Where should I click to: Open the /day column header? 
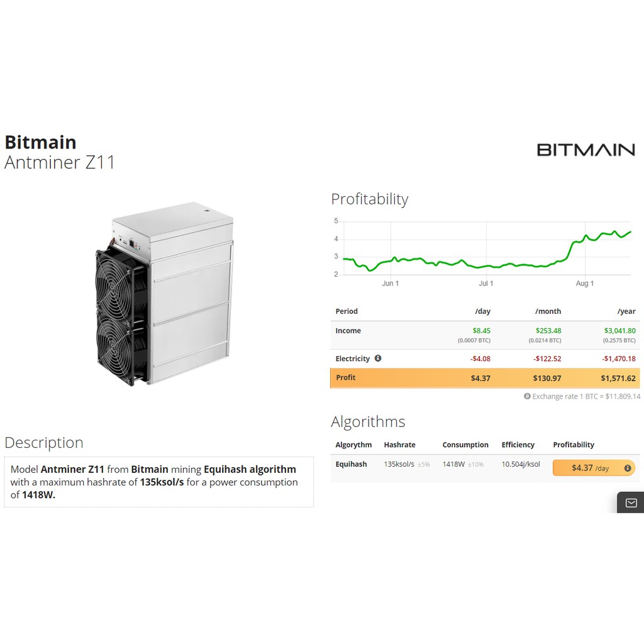click(x=482, y=311)
